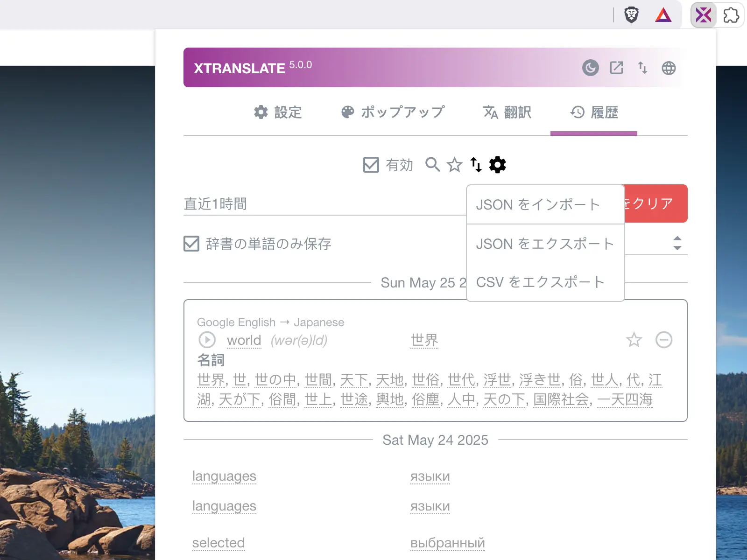Uncheck 辞書の単語のみ保存 option
The height and width of the screenshot is (560, 747).
click(191, 244)
